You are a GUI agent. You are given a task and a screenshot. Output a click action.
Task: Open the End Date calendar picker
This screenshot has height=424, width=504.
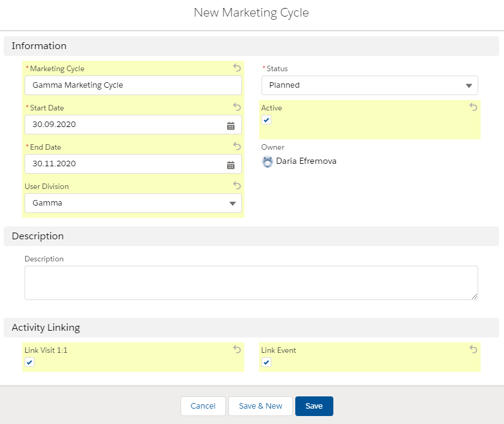click(231, 164)
